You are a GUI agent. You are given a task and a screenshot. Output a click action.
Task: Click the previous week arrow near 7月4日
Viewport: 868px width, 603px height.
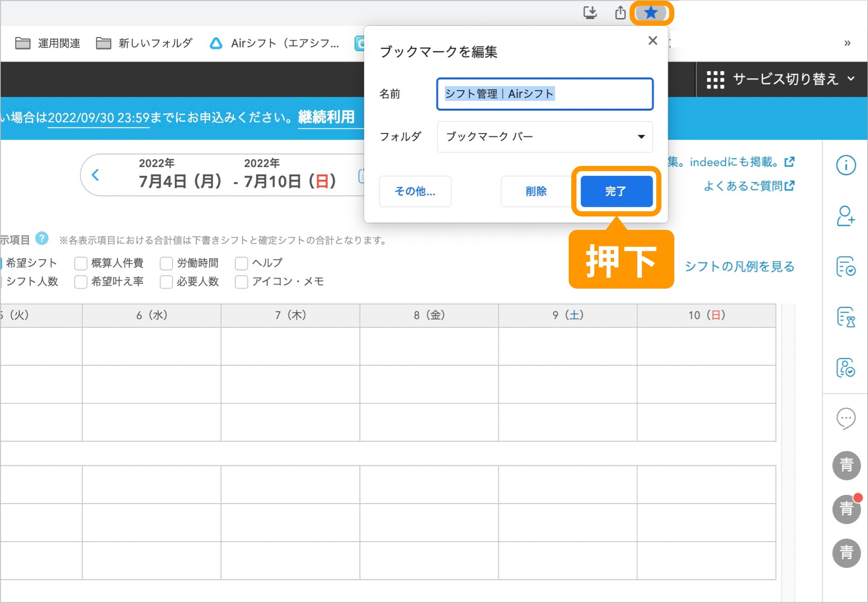pos(95,175)
